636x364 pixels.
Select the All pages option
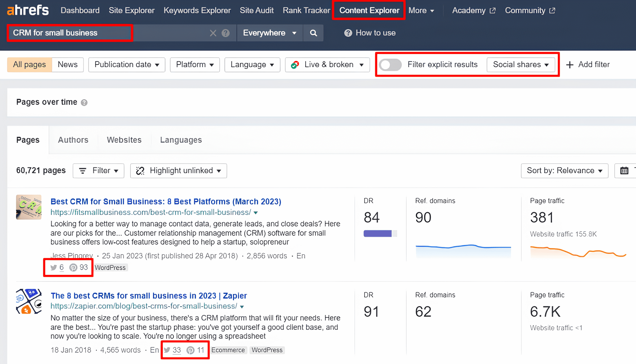click(30, 65)
